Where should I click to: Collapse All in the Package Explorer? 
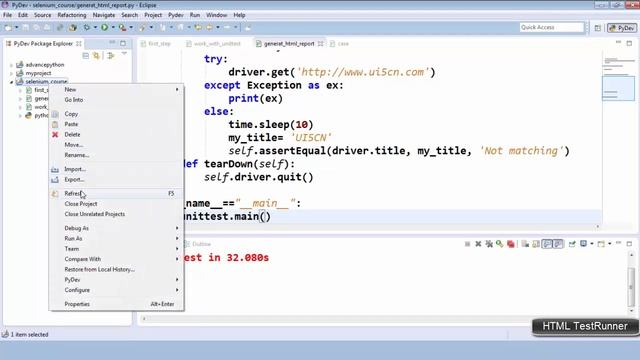86,56
